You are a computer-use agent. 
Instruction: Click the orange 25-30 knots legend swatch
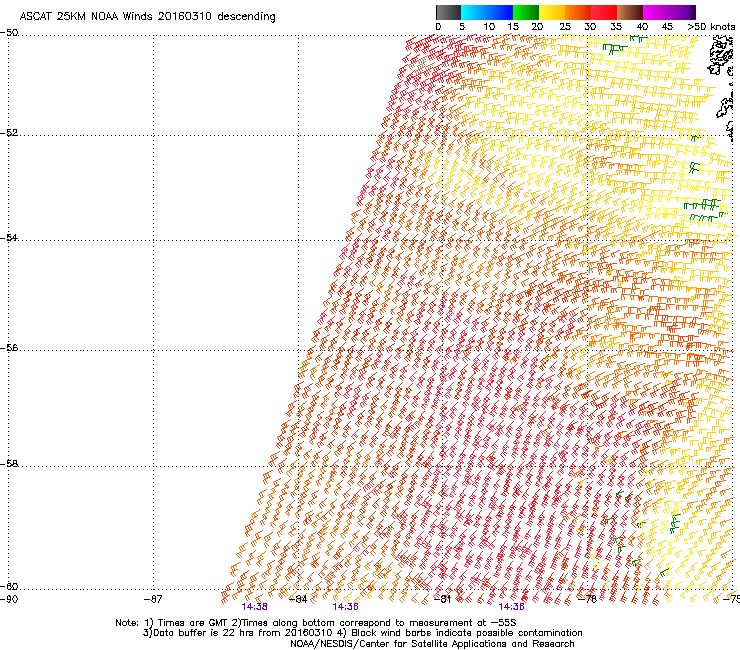pyautogui.click(x=578, y=12)
